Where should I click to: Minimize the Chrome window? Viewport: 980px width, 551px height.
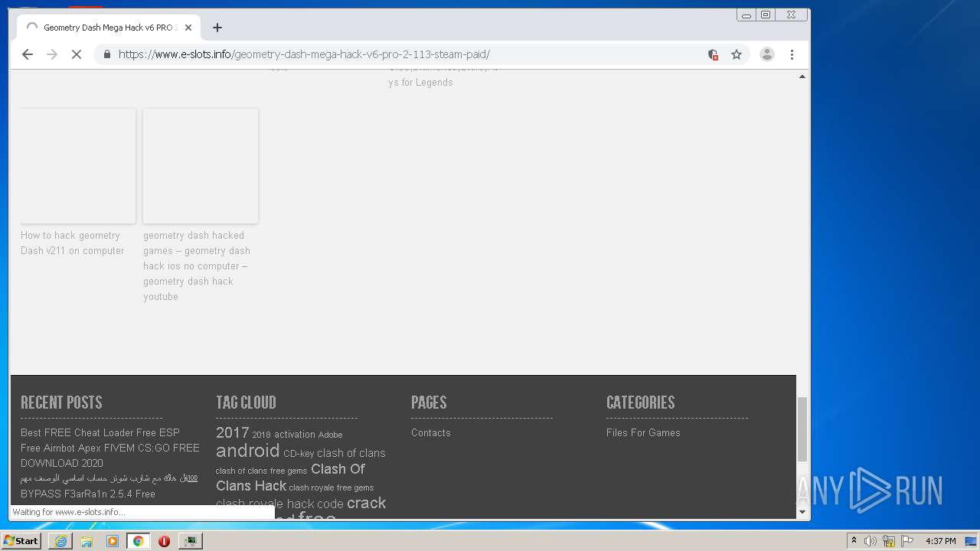(746, 15)
